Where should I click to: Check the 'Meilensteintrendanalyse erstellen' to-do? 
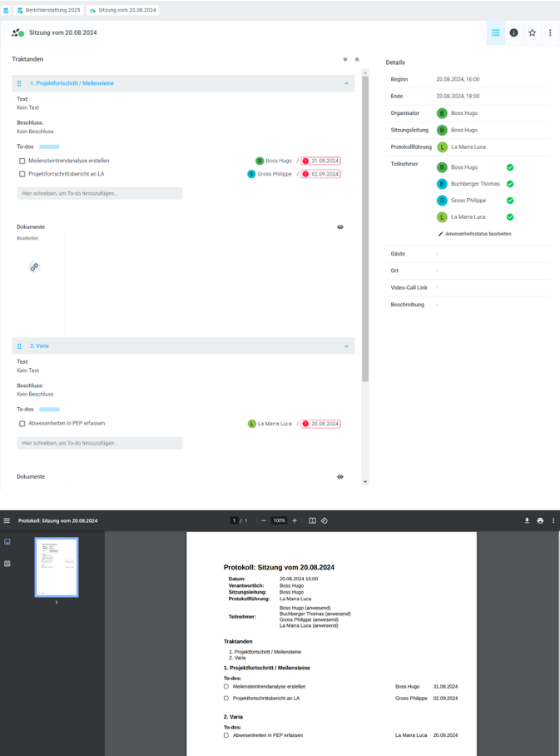pos(22,161)
